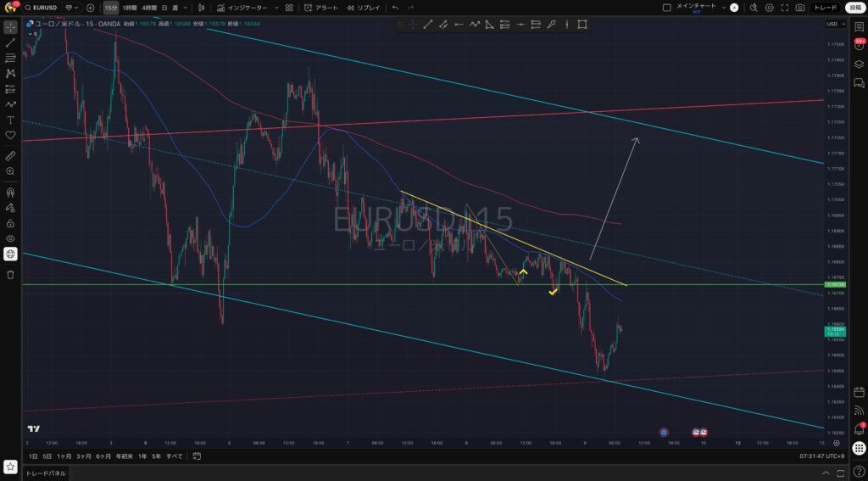Image resolution: width=868 pixels, height=481 pixels.
Task: Open the Fibonacci retracement tools in left sidebar
Action: tap(10, 59)
